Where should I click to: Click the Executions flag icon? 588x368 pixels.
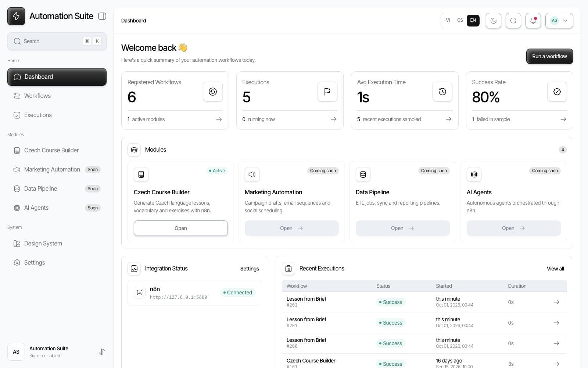(327, 92)
